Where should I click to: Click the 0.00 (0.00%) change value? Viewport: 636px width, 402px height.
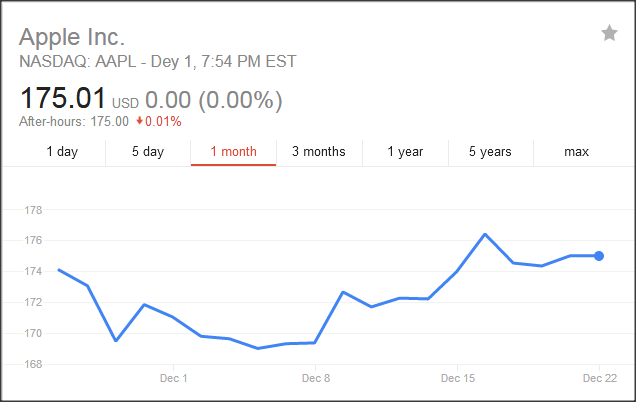click(x=214, y=100)
